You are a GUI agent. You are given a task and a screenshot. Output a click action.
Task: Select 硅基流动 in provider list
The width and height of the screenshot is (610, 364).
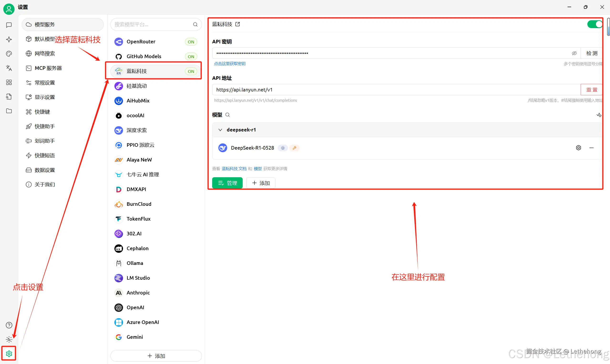[136, 86]
